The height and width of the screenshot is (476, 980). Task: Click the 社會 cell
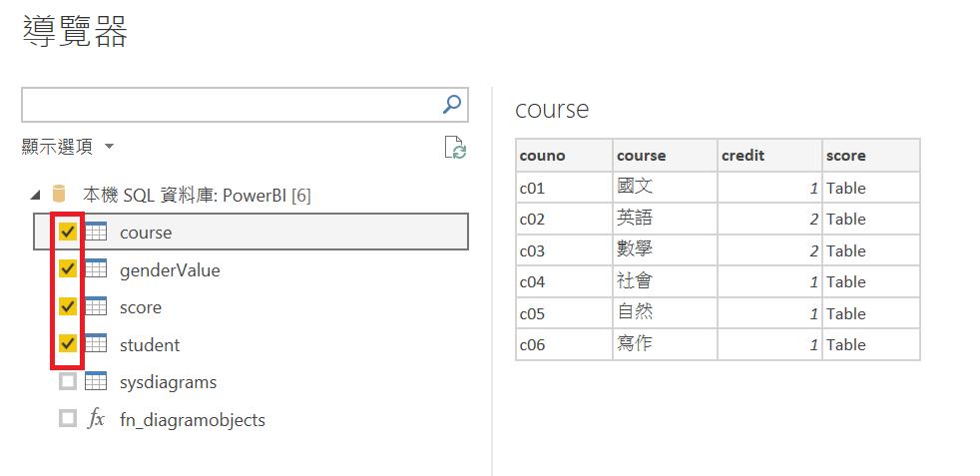(665, 281)
